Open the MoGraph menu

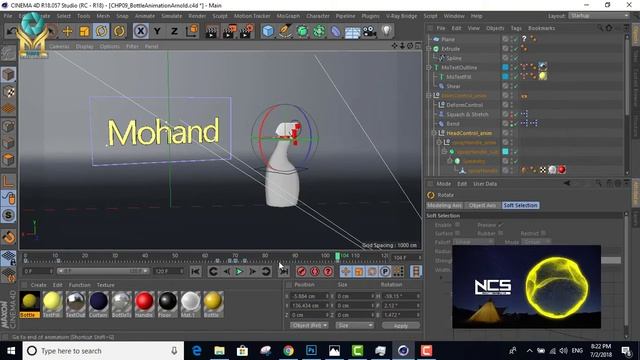tap(288, 16)
